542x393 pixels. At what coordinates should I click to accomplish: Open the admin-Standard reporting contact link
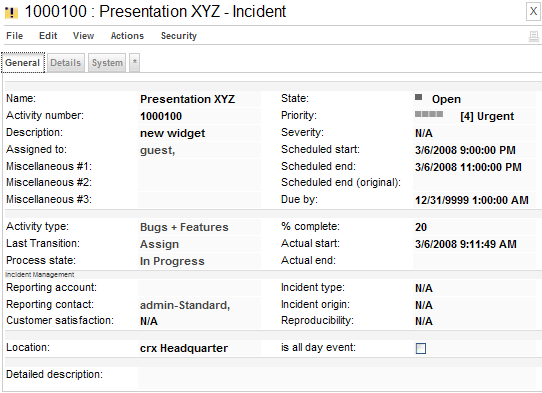point(185,305)
